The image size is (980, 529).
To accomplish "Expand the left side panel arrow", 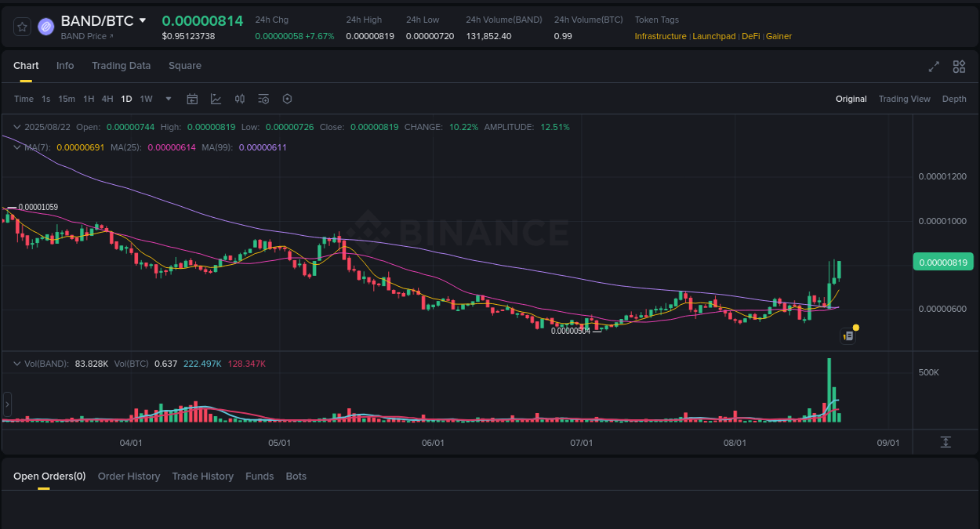I will pyautogui.click(x=7, y=404).
